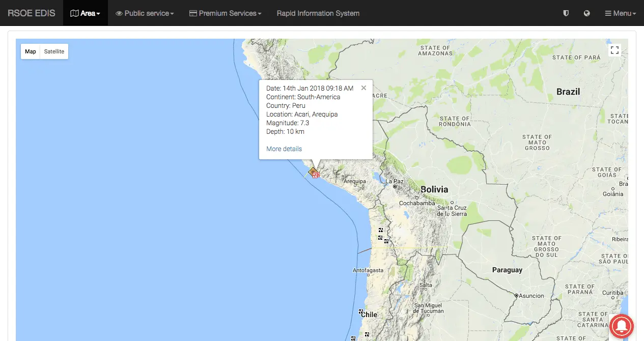Close the earthquake info popup
The height and width of the screenshot is (341, 644).
tap(363, 88)
